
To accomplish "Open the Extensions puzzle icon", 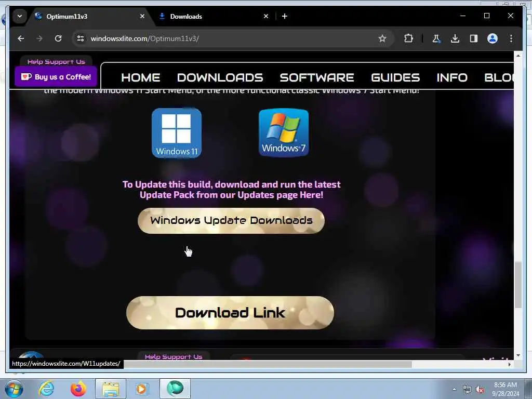I will [x=408, y=38].
